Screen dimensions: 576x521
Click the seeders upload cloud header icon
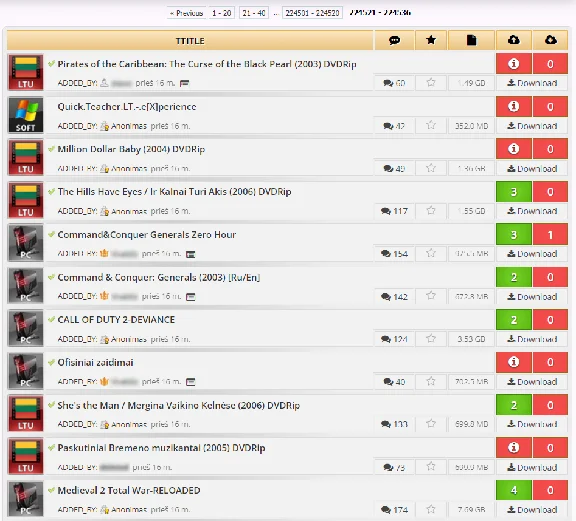514,40
